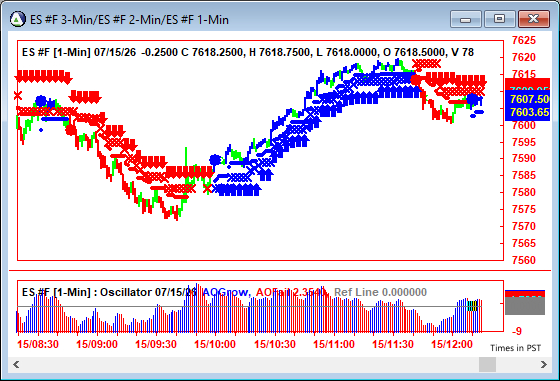The image size is (560, 381).
Task: Minimize the ES #F chart window
Action: (x=466, y=19)
